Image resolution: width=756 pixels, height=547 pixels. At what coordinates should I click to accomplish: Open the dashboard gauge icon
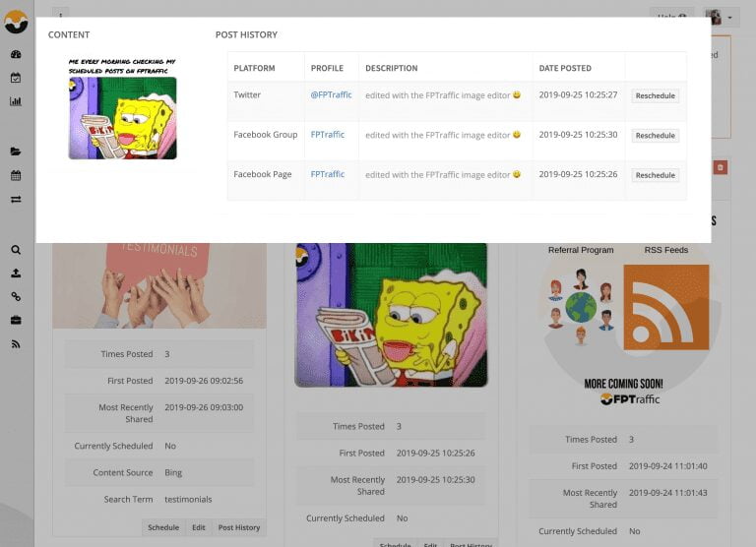[16, 54]
